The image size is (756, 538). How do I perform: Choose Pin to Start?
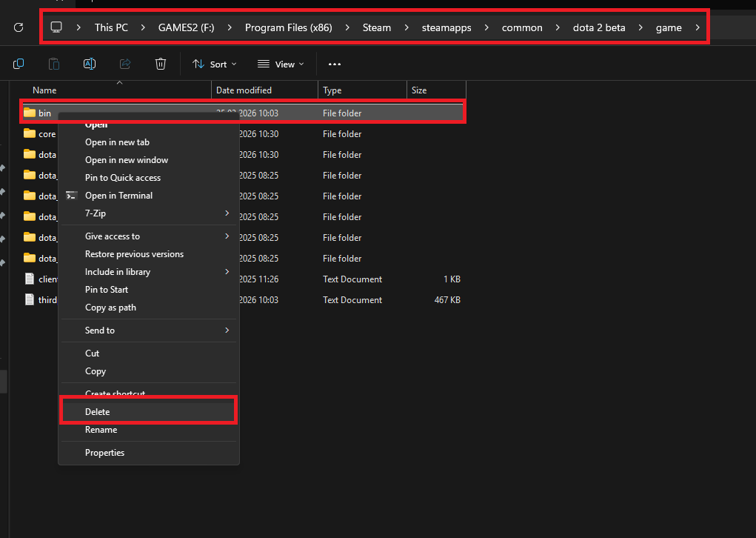149,290
